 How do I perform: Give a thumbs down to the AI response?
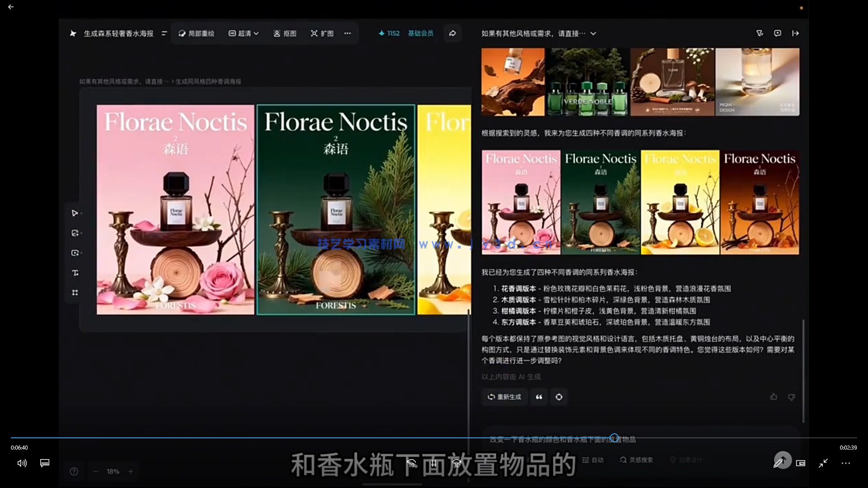click(792, 397)
